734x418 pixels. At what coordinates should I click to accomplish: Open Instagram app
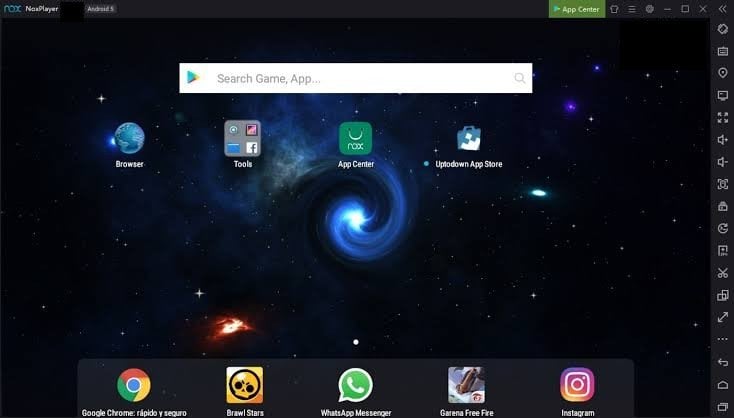point(578,385)
